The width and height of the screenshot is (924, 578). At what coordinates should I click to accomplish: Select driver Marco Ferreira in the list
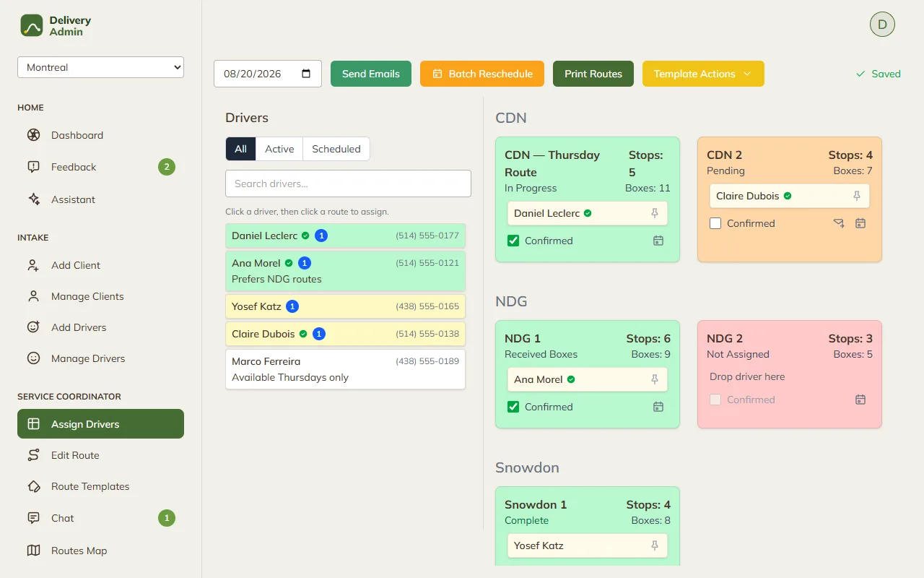345,369
